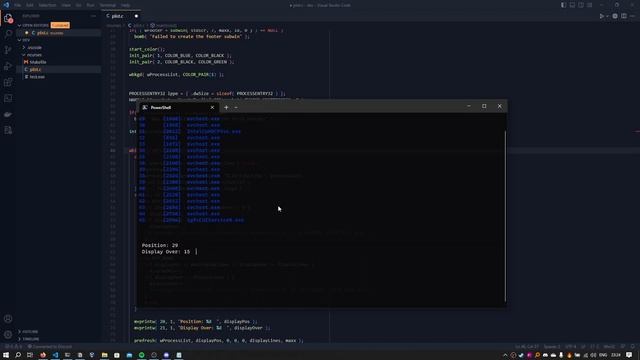Screen dimensions: 640x360
Task: Toggle the Panel layout button in title bar
Action: (x=572, y=5)
